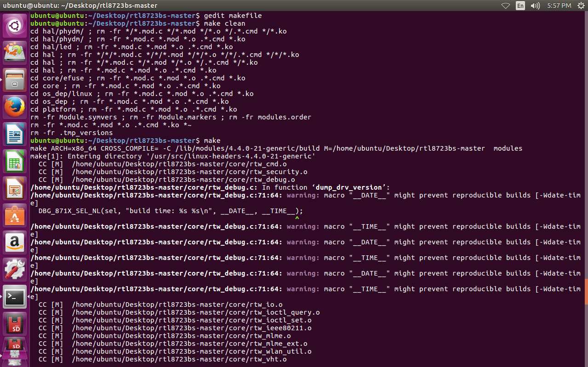
Task: Launch the Amazon shortcut
Action: tap(15, 243)
